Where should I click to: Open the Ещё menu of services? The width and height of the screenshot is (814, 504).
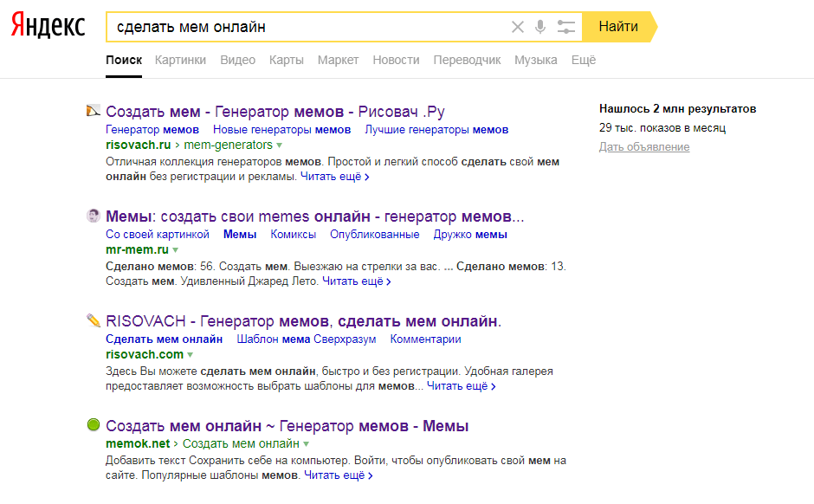coord(584,60)
